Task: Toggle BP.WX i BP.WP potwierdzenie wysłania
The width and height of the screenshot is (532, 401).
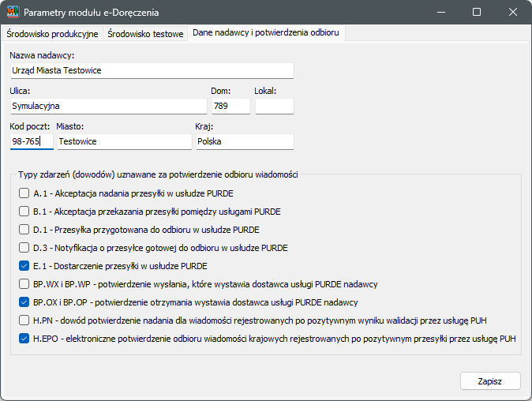Action: pyautogui.click(x=24, y=284)
